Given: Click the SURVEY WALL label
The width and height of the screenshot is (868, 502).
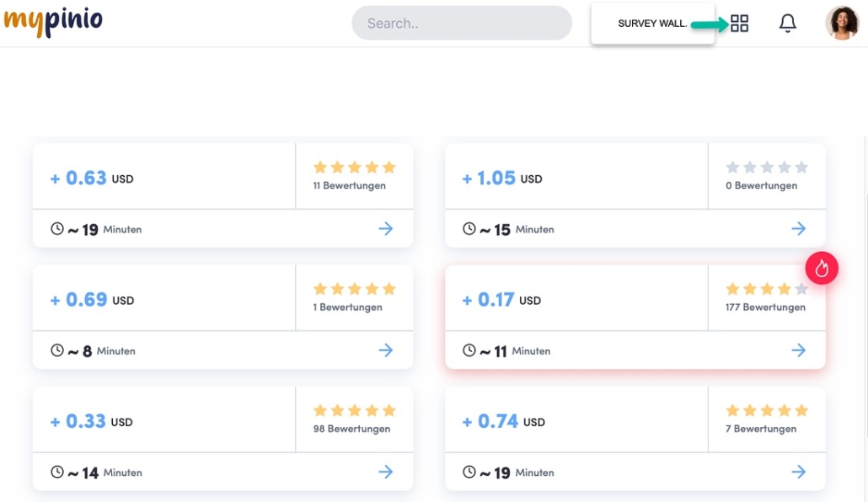Looking at the screenshot, I should pos(652,24).
